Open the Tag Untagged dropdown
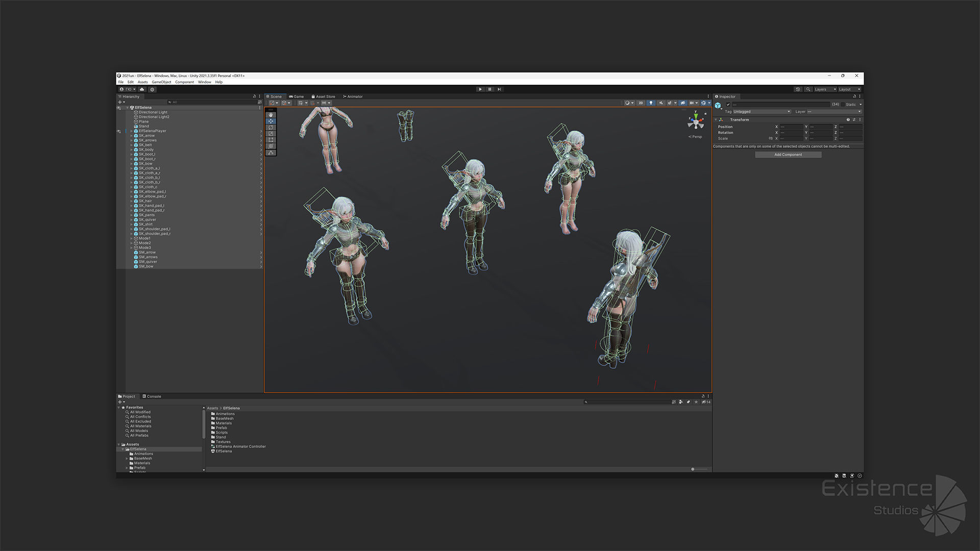The width and height of the screenshot is (980, 551). point(762,112)
